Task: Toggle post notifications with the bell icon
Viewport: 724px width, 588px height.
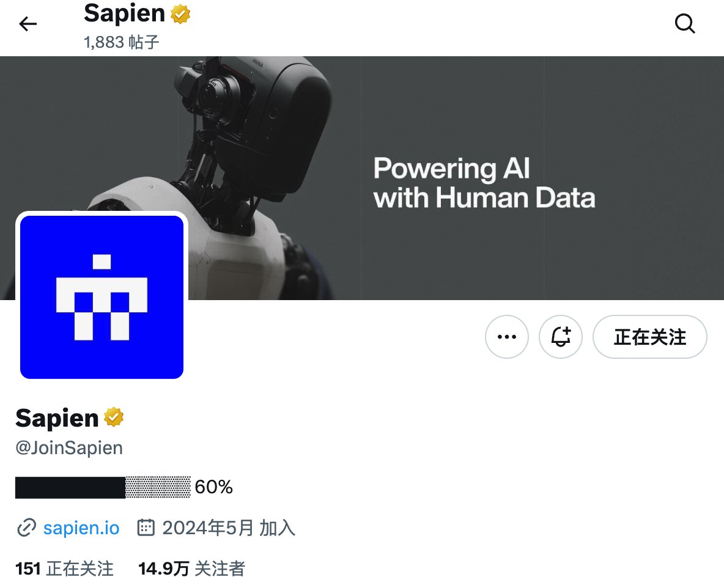Action: tap(561, 337)
